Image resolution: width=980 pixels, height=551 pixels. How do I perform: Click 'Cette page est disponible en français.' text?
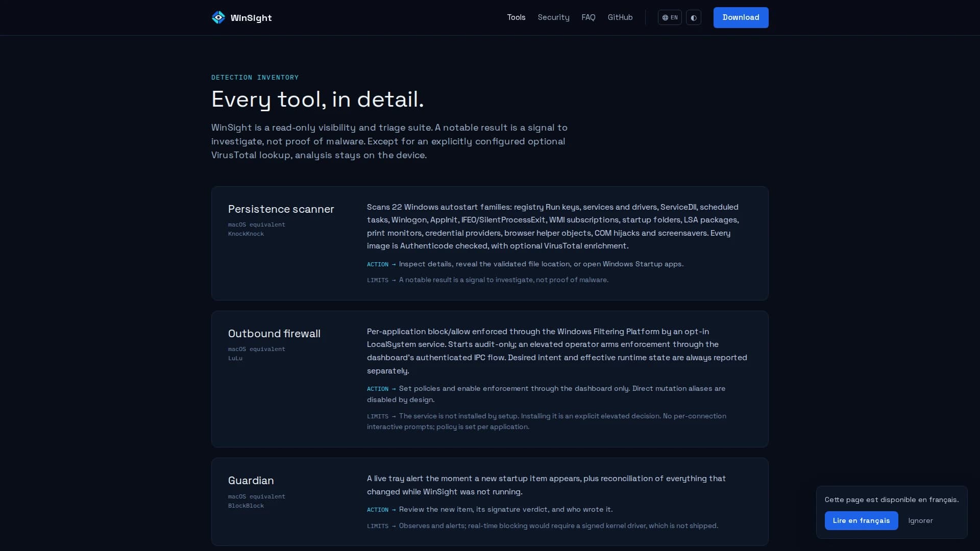892,499
